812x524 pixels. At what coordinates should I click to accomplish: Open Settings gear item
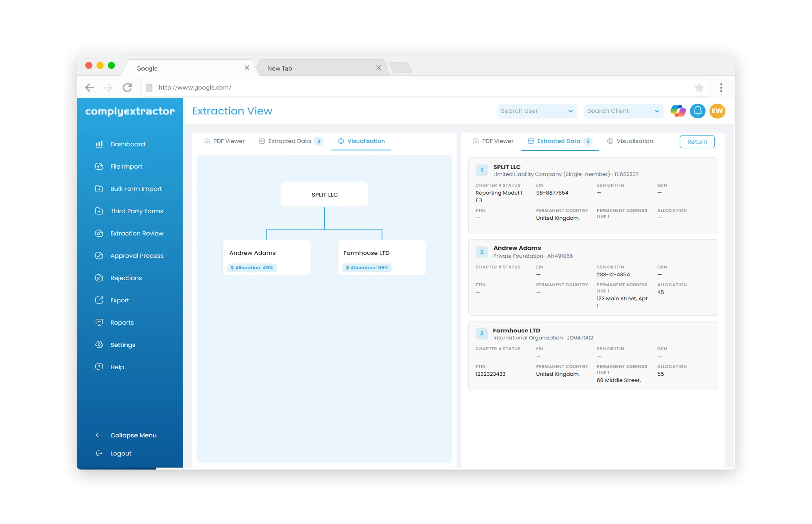pyautogui.click(x=115, y=345)
